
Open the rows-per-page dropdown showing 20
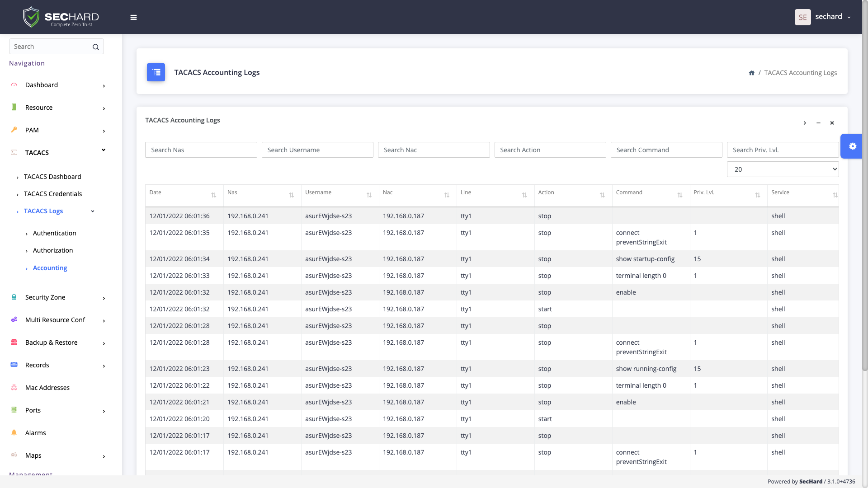[783, 169]
